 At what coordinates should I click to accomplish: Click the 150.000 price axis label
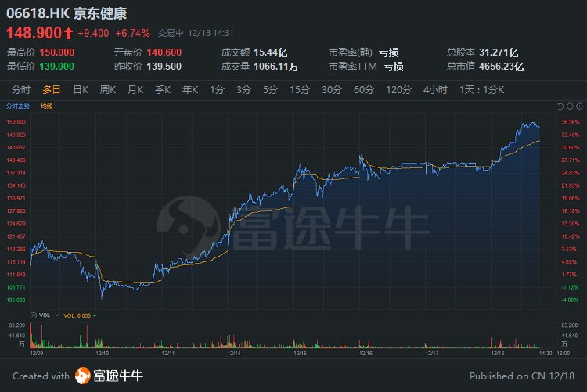click(16, 122)
